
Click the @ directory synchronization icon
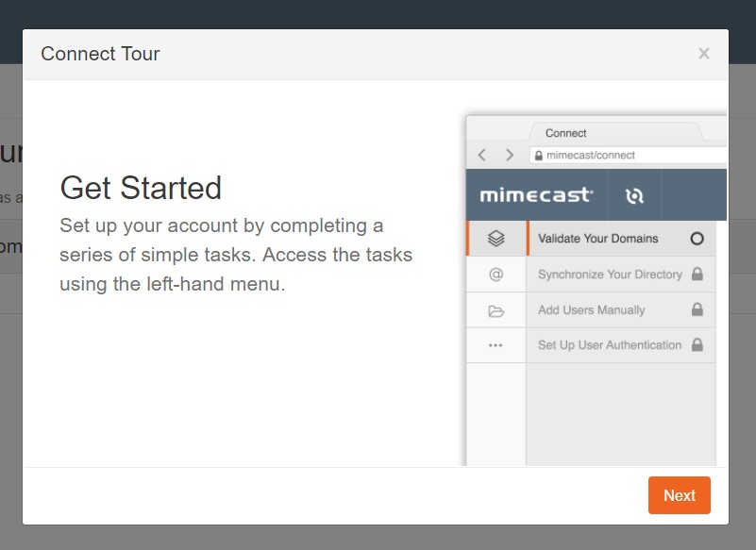[x=496, y=274]
